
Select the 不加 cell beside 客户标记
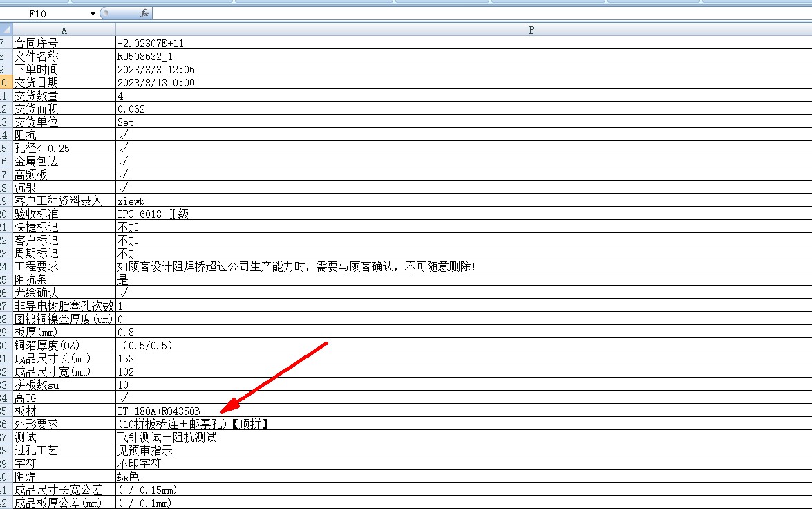coord(464,240)
